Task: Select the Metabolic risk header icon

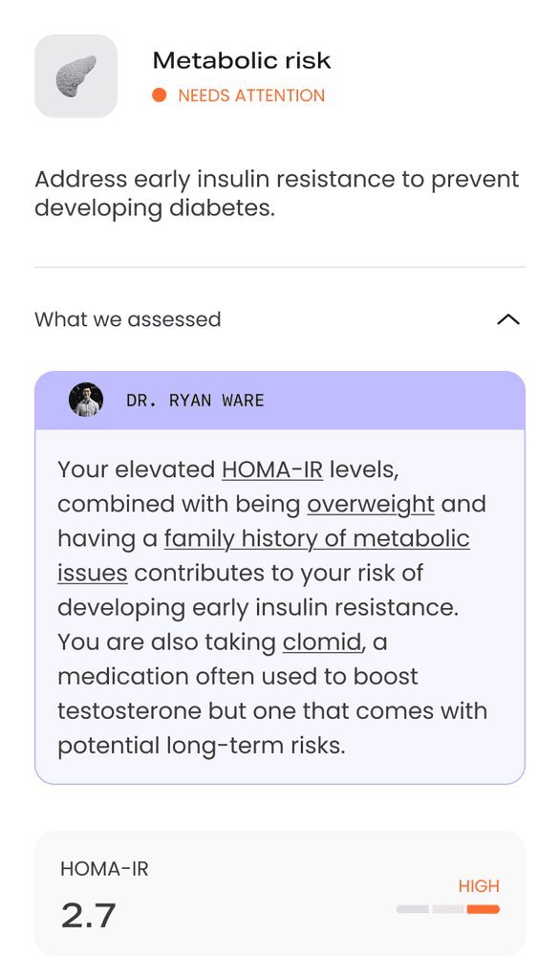Action: [75, 76]
